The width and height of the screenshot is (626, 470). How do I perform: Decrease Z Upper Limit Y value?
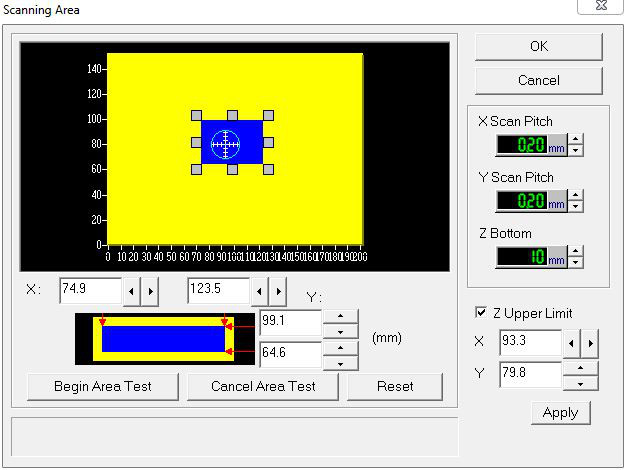tap(580, 383)
